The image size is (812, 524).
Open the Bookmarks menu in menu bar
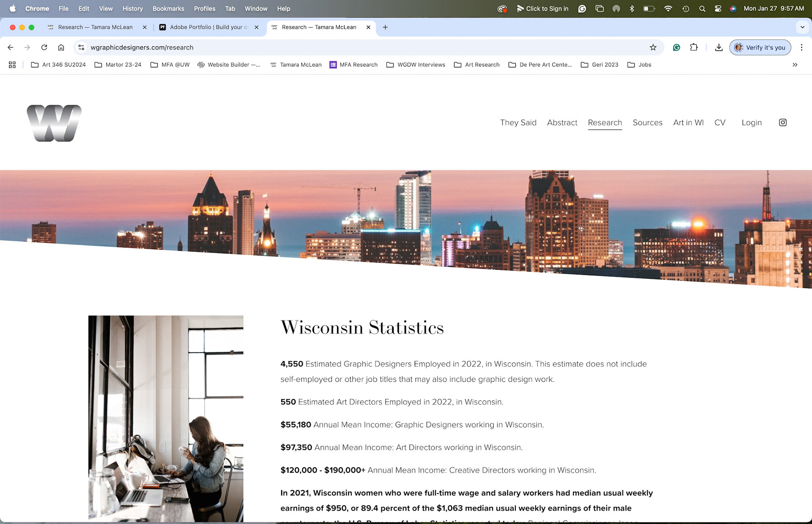click(168, 8)
